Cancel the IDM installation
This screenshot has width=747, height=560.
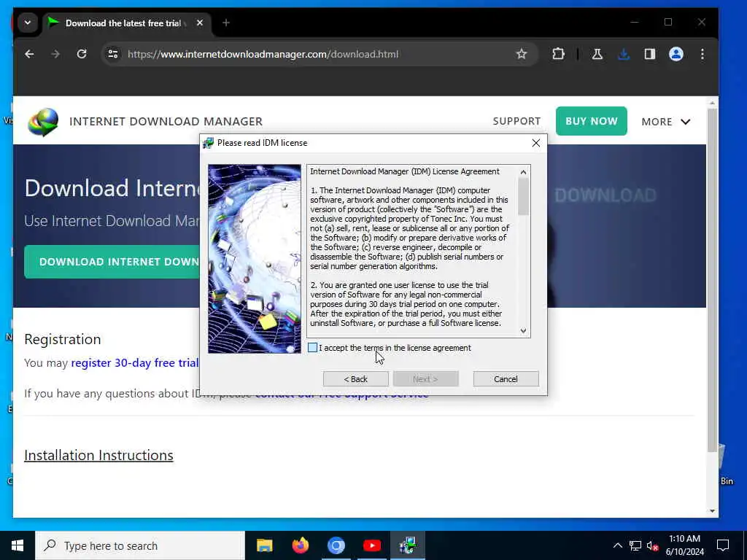point(506,379)
